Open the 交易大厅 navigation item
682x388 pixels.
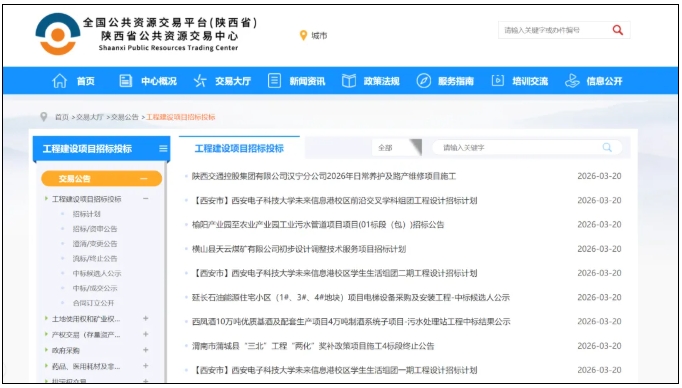point(233,81)
